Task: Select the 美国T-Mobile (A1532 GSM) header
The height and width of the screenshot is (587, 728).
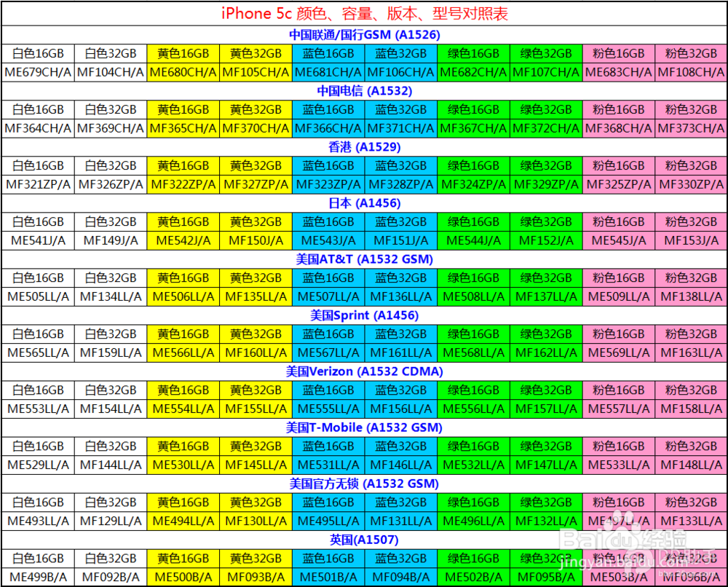Action: tap(365, 428)
